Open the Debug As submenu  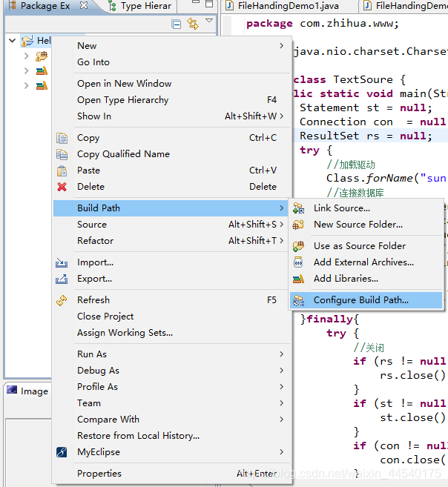tap(172, 371)
